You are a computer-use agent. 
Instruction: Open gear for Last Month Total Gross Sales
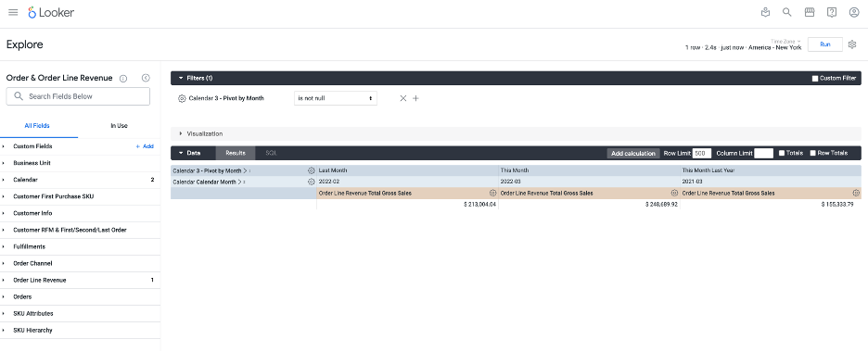(492, 194)
